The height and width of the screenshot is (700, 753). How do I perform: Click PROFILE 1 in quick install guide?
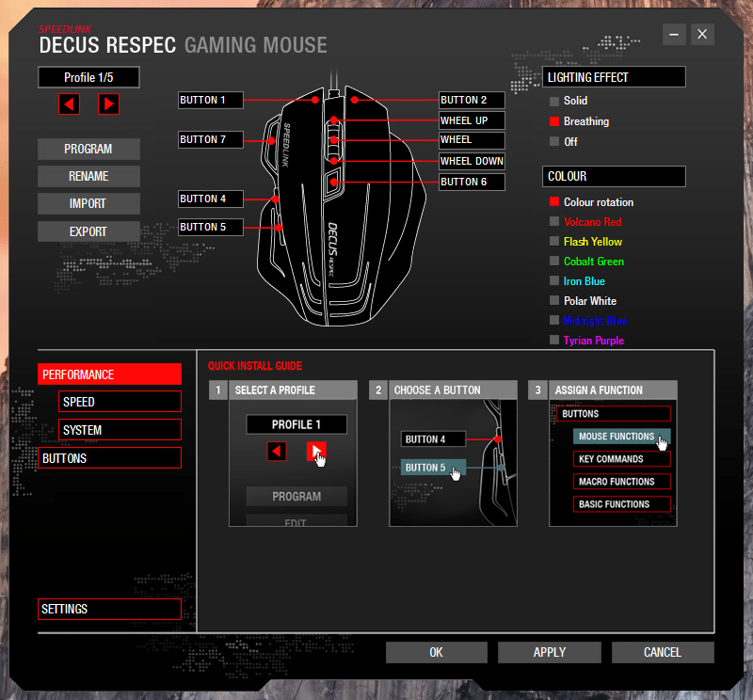click(296, 424)
